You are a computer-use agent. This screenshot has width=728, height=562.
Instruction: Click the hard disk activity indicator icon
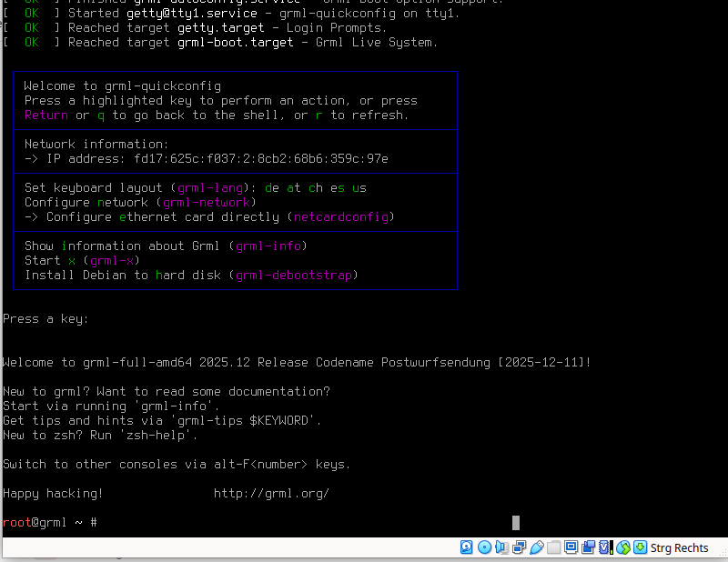(x=467, y=547)
